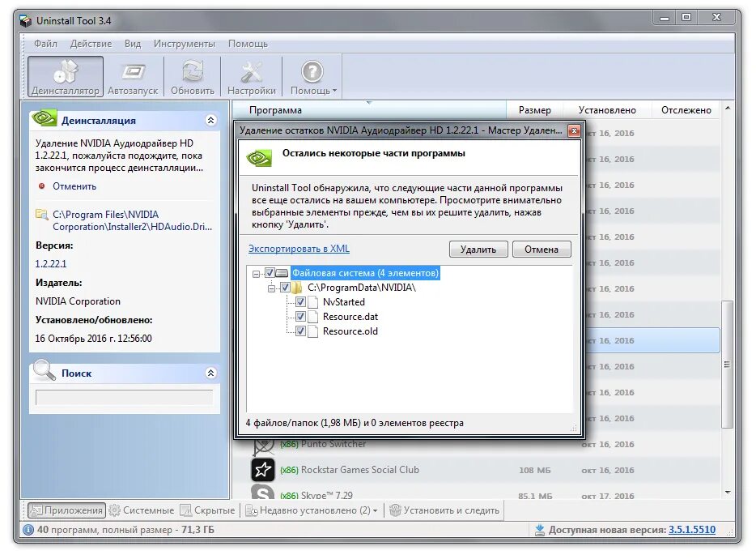Click the NVIDIA logo in dialog header
The width and height of the screenshot is (756, 559).
pyautogui.click(x=259, y=158)
